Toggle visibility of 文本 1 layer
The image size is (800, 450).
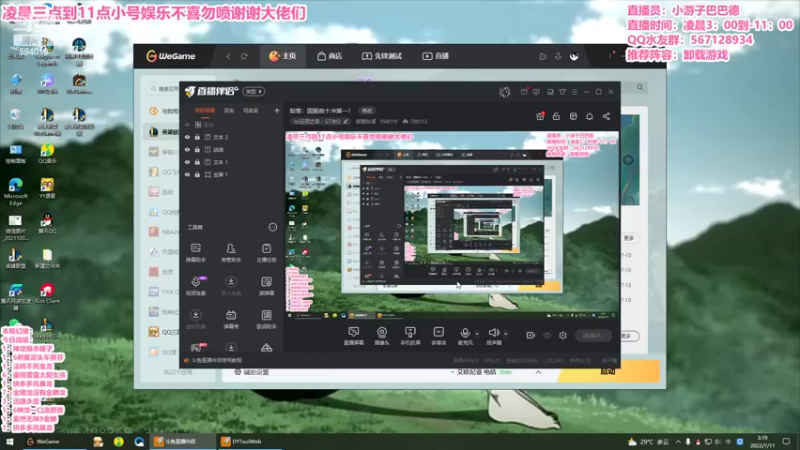(187, 162)
